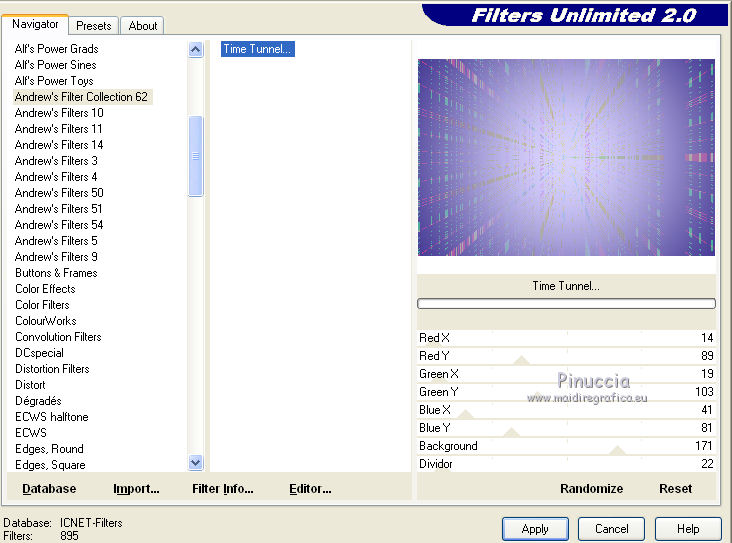Select Distort category
The height and width of the screenshot is (543, 732).
[x=30, y=385]
